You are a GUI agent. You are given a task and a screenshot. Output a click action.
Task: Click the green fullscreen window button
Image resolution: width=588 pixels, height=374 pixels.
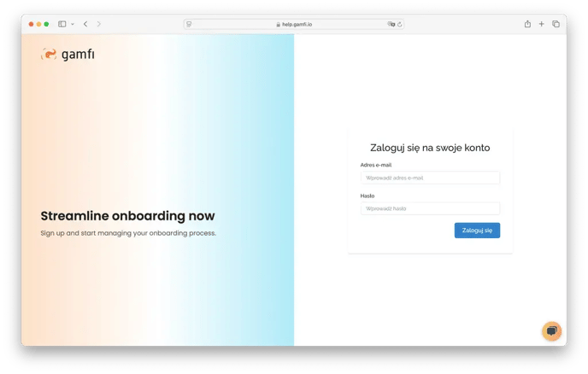[46, 24]
